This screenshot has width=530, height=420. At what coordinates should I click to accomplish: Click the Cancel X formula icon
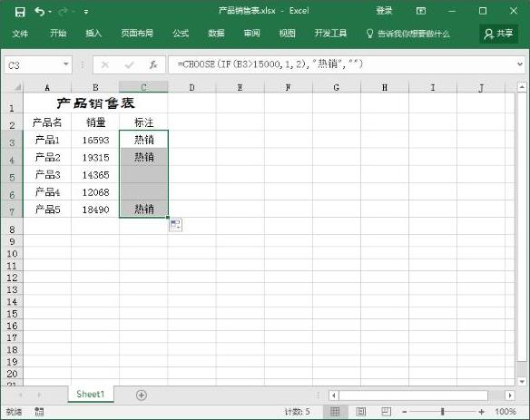105,64
